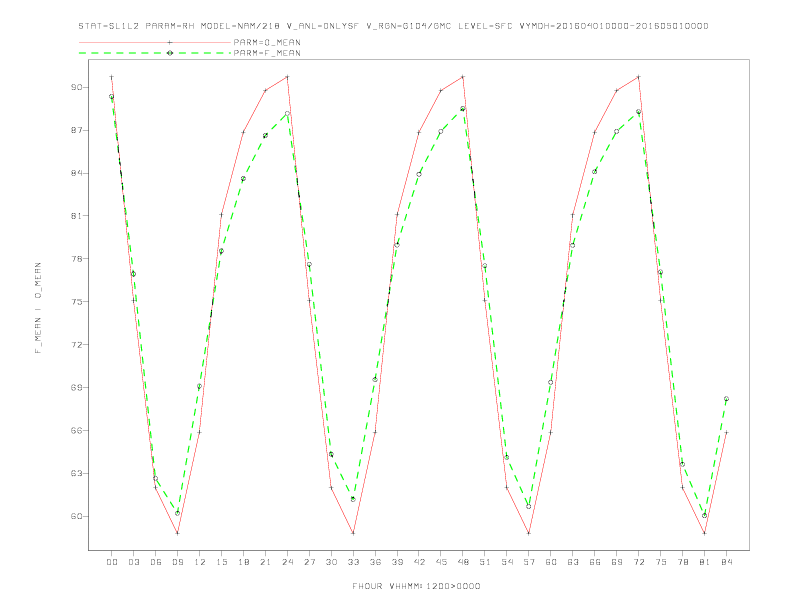Click the red O_MEAN peak marker at hour 48

[x=463, y=77]
